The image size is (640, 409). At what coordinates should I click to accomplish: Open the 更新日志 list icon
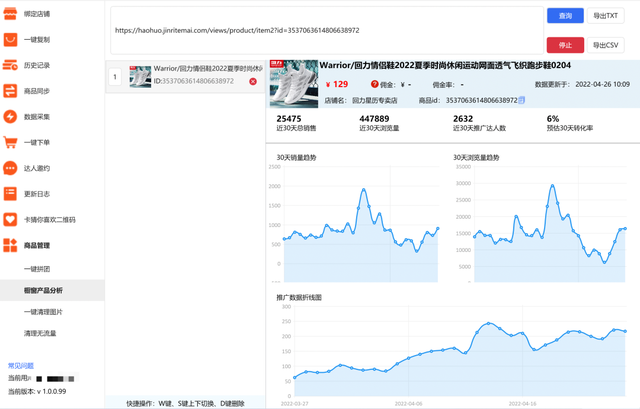pyautogui.click(x=10, y=194)
